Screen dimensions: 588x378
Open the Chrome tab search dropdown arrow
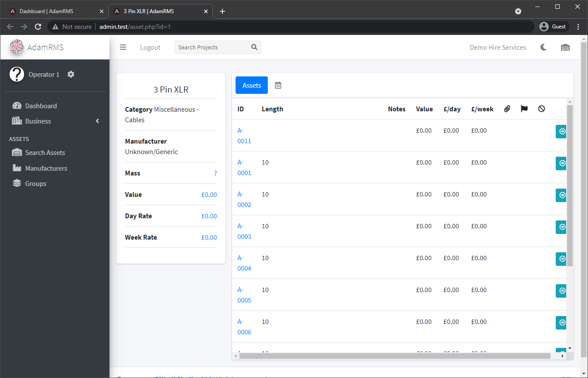coord(518,11)
